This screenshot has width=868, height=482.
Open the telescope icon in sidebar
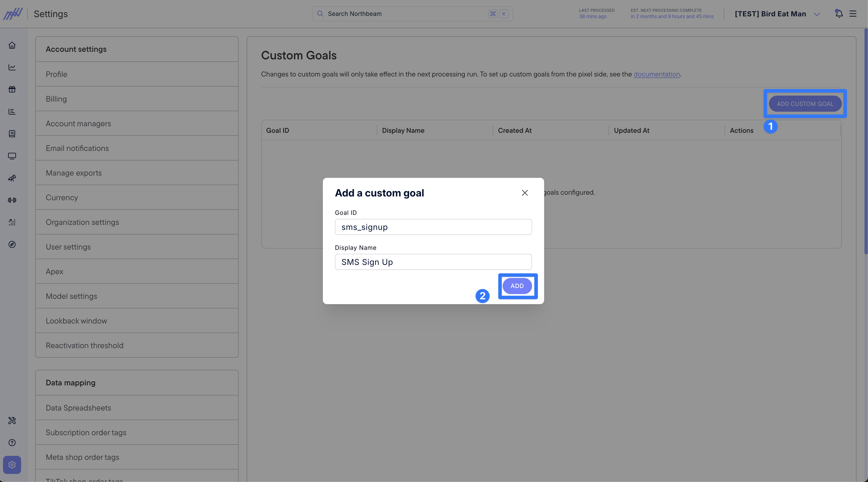coord(12,178)
